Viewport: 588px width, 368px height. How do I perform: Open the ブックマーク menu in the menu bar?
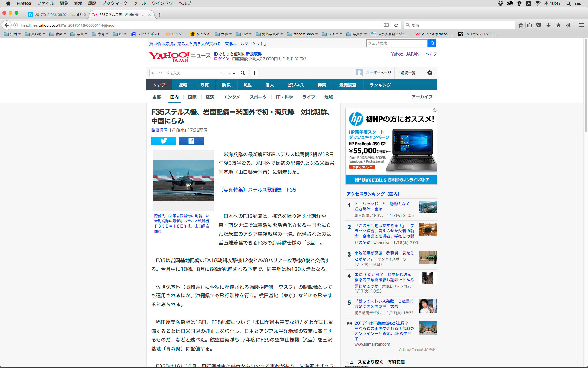tap(115, 3)
